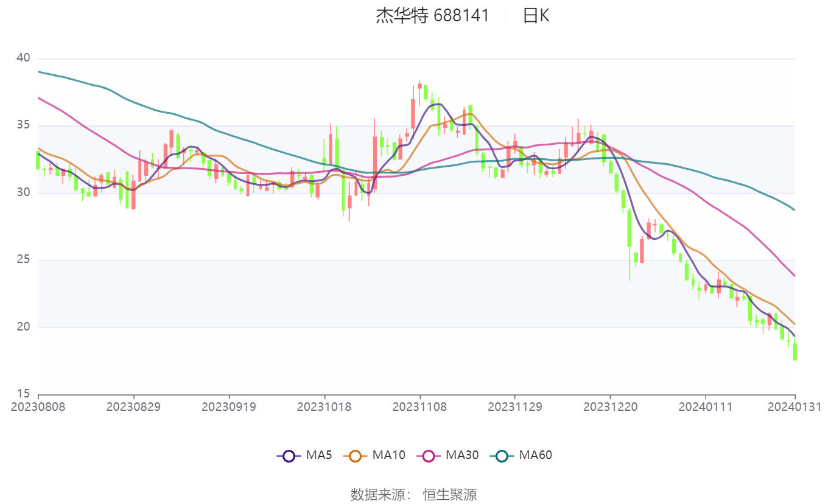
Task: Select the 20231108 x-axis date label
Action: coord(419,407)
